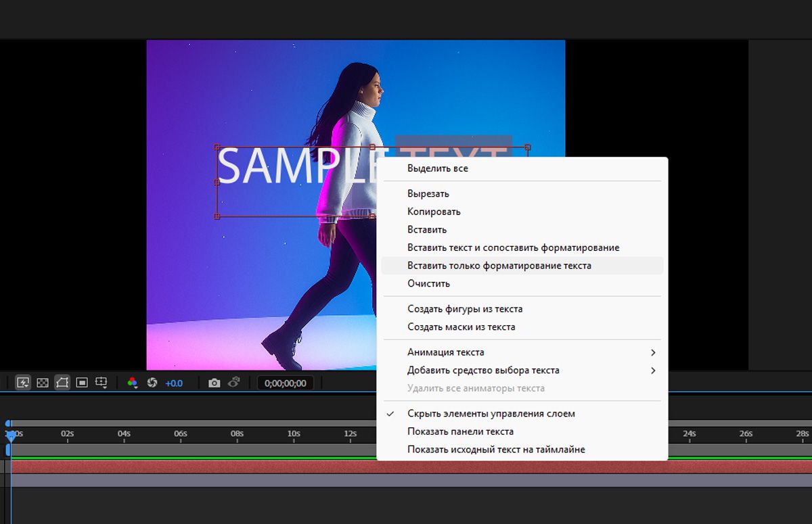The height and width of the screenshot is (524, 812).
Task: Open the RGB channel display dropdown
Action: 133,383
